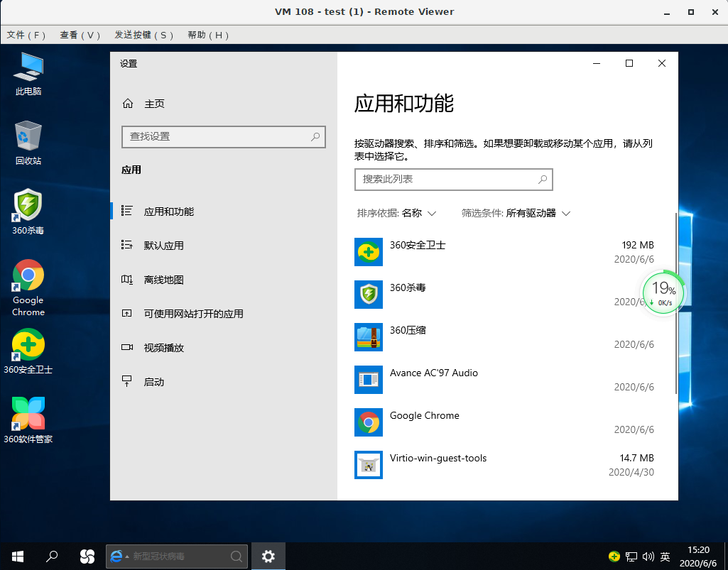Screen dimensions: 728x570
Task: Minimize the 设置 window
Action: click(x=597, y=63)
